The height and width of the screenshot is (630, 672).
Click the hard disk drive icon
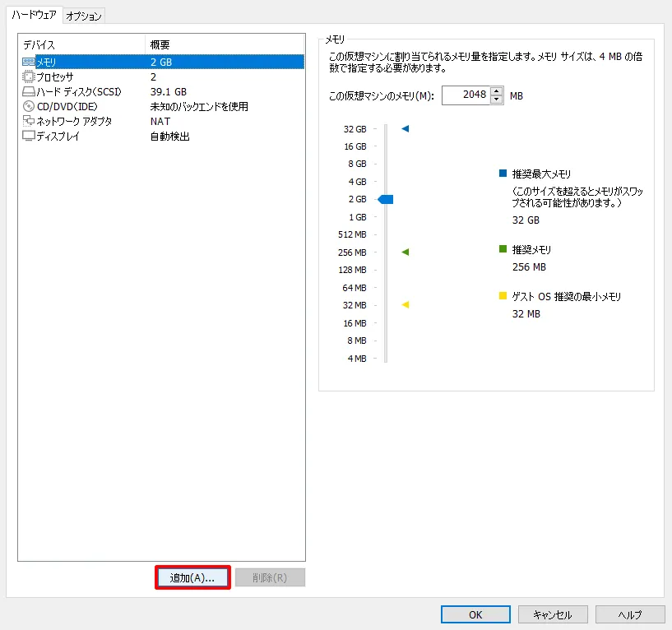(x=28, y=92)
